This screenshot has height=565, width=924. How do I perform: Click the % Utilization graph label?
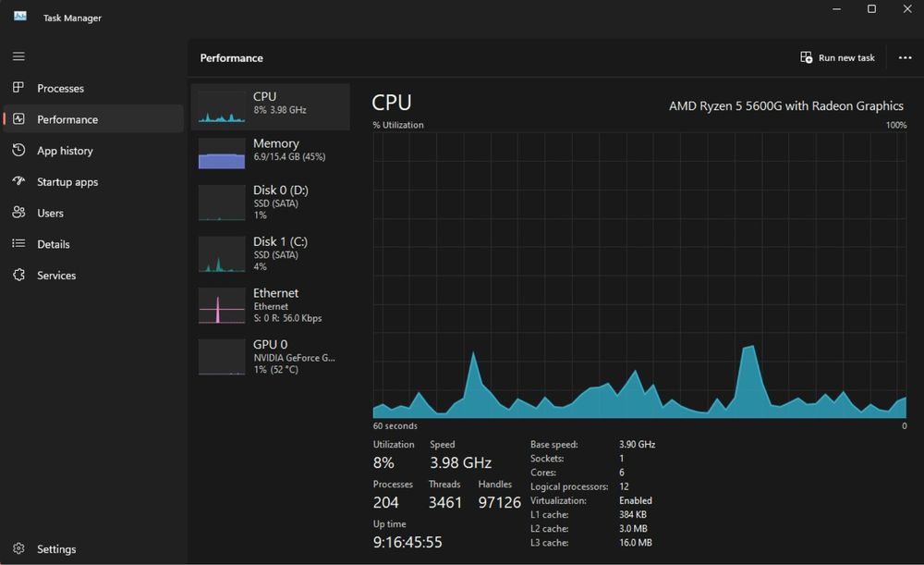tap(398, 125)
